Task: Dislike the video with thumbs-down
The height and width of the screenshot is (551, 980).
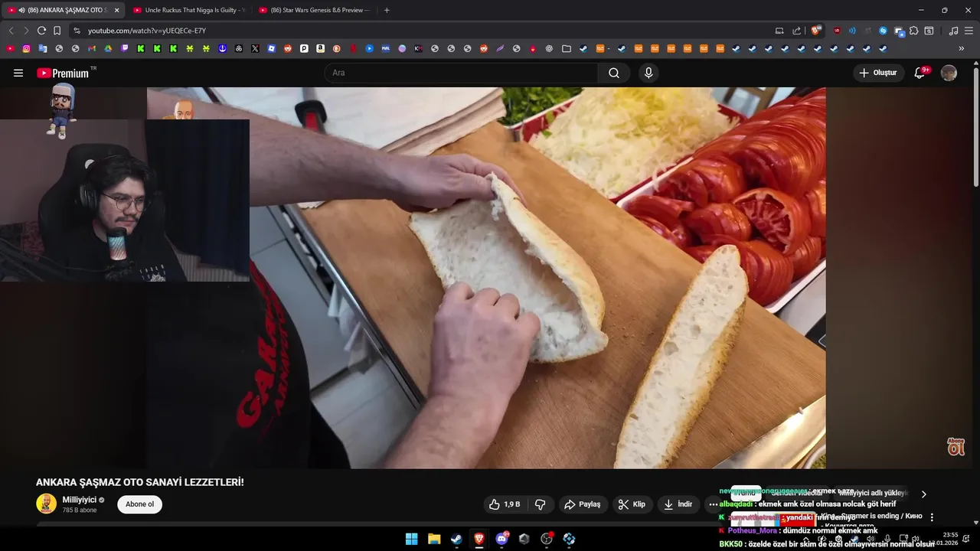Action: pyautogui.click(x=541, y=504)
